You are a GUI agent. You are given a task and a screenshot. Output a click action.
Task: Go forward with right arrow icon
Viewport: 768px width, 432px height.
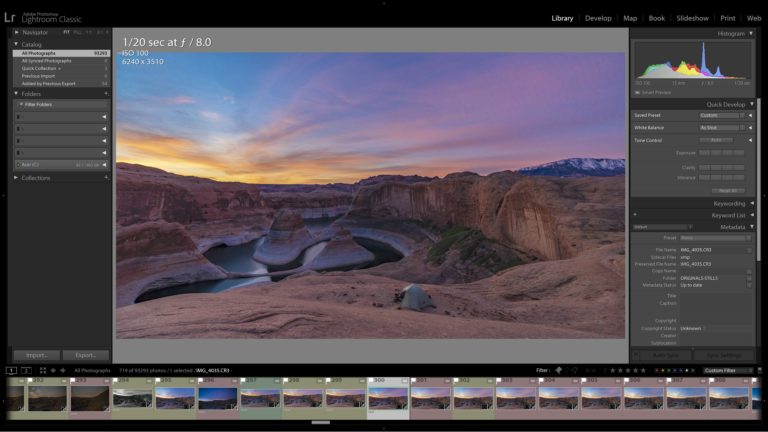click(x=63, y=370)
